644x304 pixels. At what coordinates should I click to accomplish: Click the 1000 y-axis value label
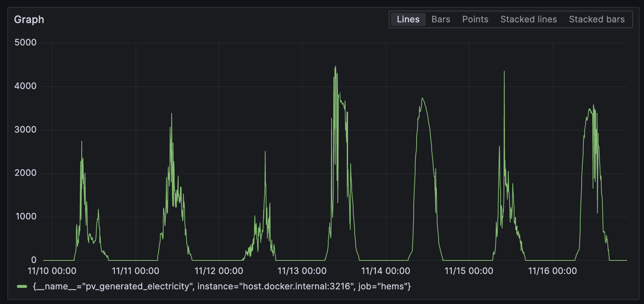[26, 216]
